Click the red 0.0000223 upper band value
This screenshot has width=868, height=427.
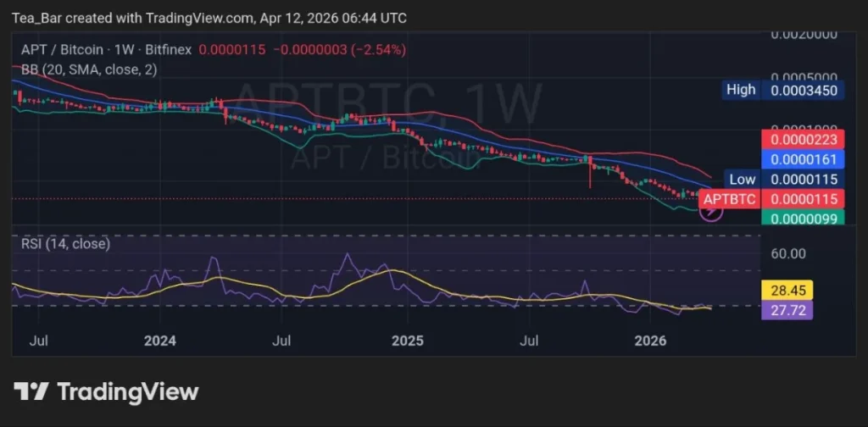pyautogui.click(x=805, y=137)
